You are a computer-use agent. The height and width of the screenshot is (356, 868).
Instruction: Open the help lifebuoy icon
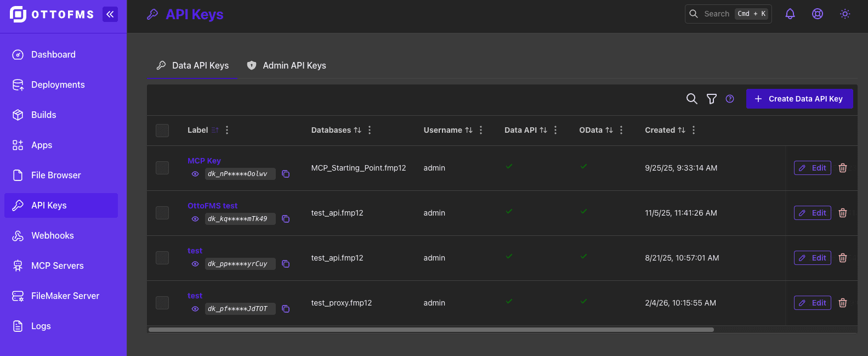818,14
